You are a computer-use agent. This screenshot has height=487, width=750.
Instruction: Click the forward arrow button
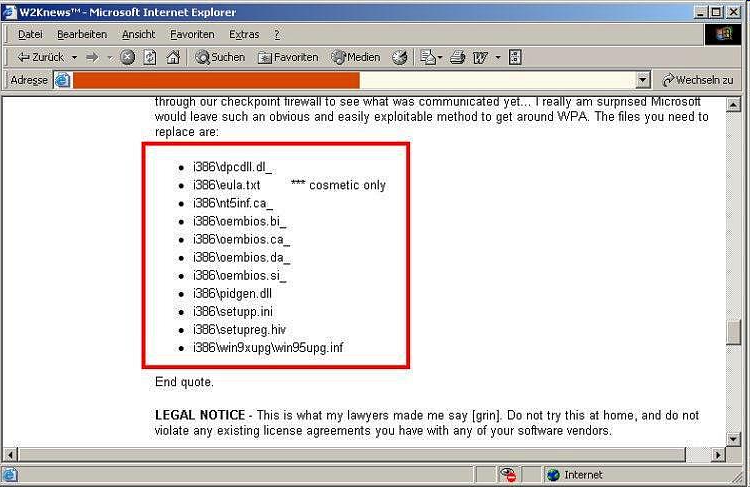point(92,57)
